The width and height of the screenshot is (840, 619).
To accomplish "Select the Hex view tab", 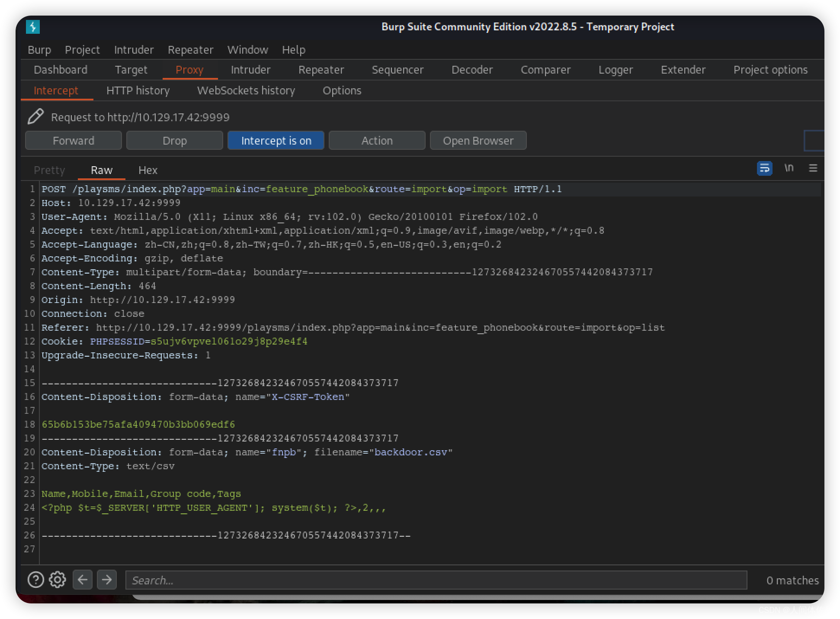I will (x=148, y=170).
